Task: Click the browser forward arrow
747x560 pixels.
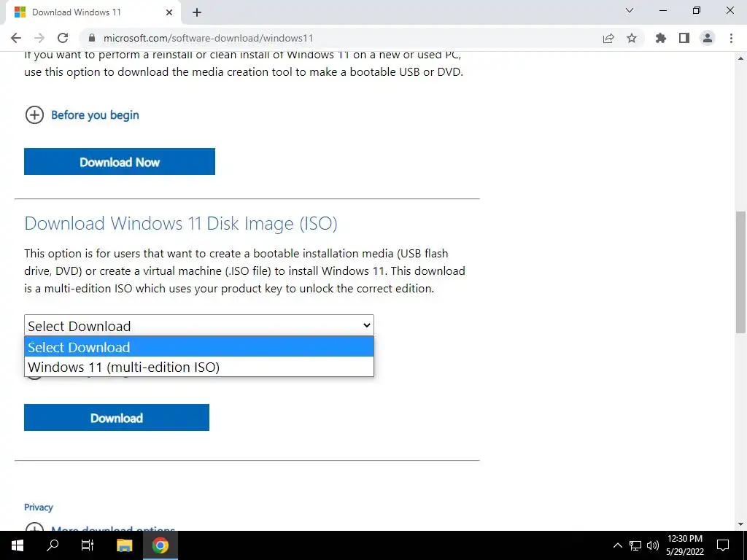Action: tap(39, 38)
